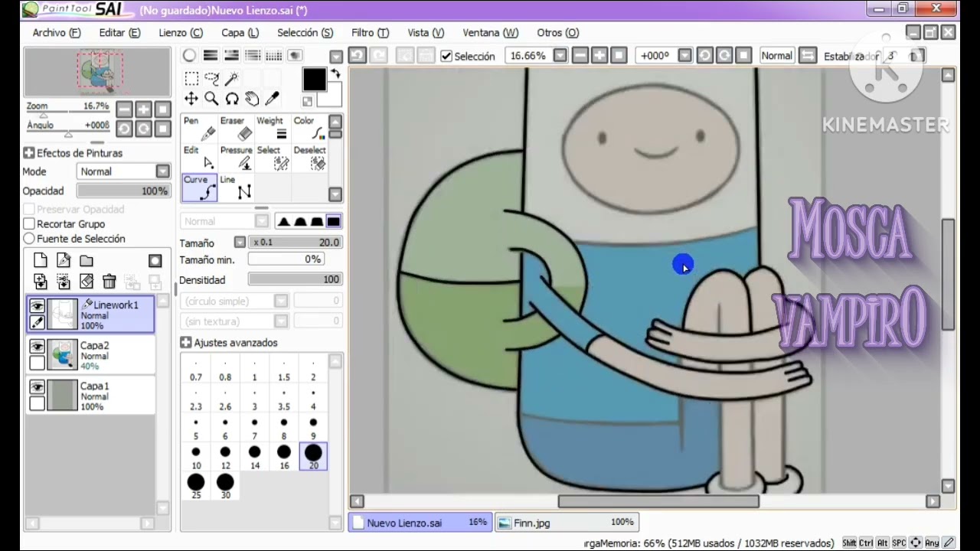The image size is (980, 551).
Task: Expand Efectos de Pinturas section
Action: (x=29, y=153)
